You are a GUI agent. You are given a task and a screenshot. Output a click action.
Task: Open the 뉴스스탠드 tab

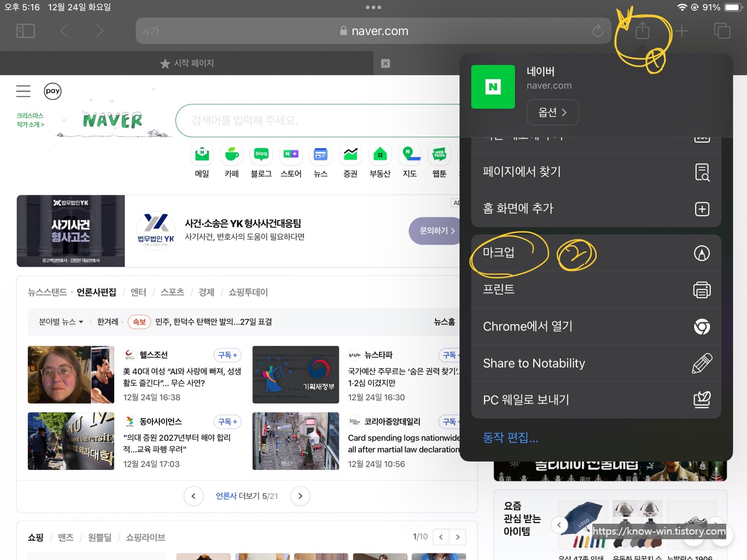(x=47, y=292)
